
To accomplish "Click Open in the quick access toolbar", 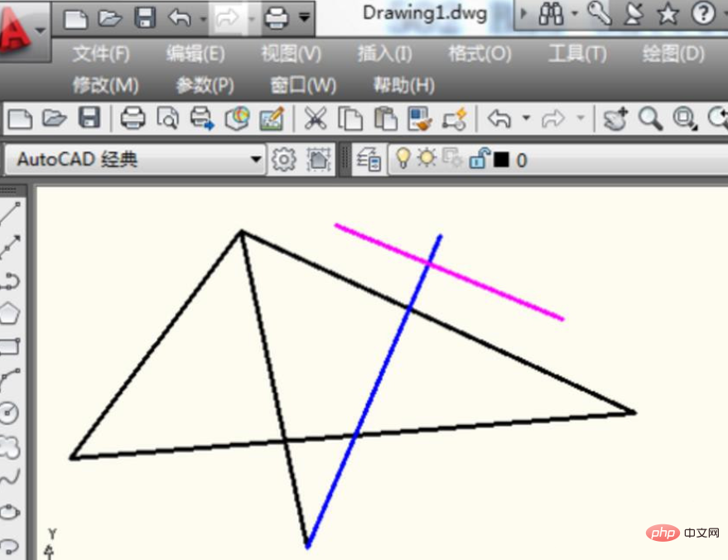I will click(109, 18).
